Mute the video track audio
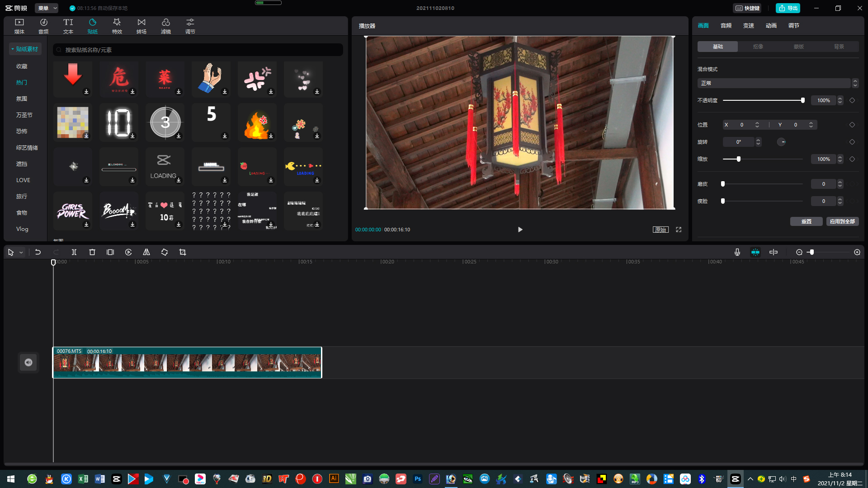The image size is (868, 488). pos(28,362)
